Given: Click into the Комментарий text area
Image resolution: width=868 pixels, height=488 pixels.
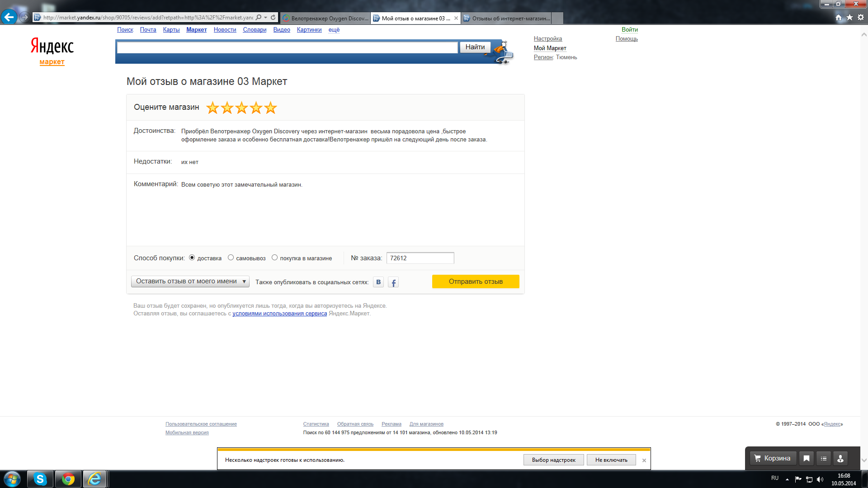Looking at the screenshot, I should point(348,210).
